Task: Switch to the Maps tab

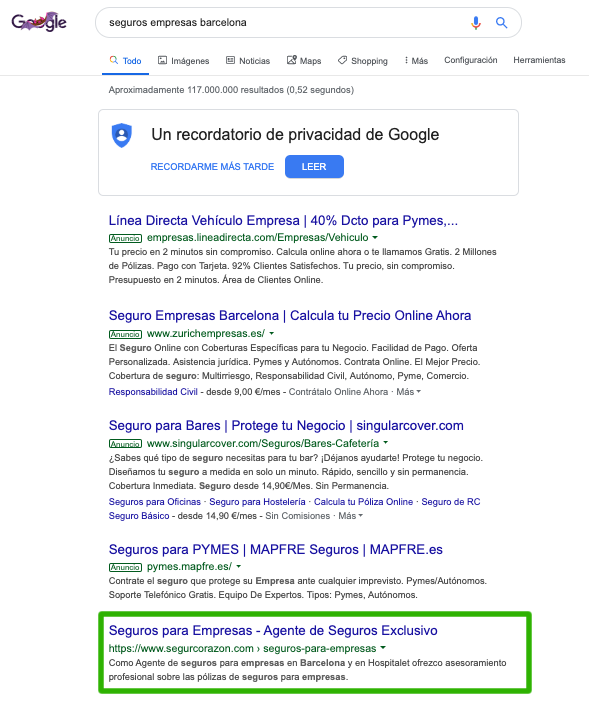Action: tap(304, 60)
